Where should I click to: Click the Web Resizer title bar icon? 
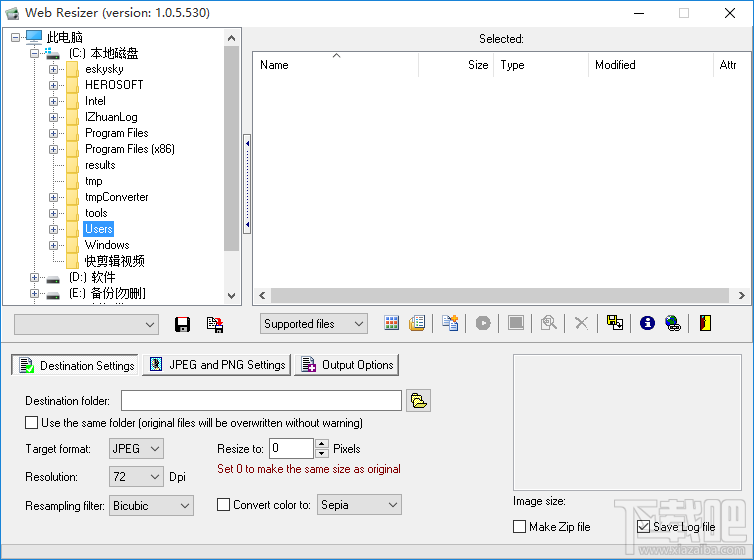coord(13,13)
